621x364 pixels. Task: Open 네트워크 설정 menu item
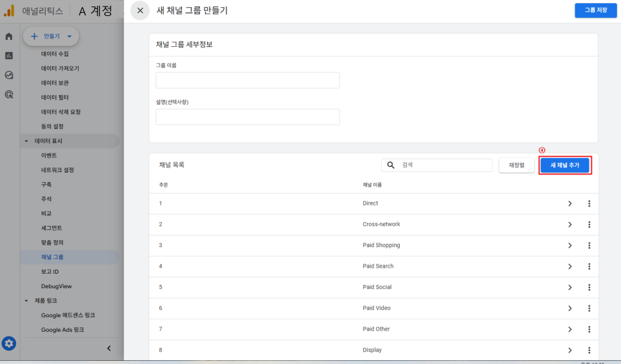click(57, 169)
